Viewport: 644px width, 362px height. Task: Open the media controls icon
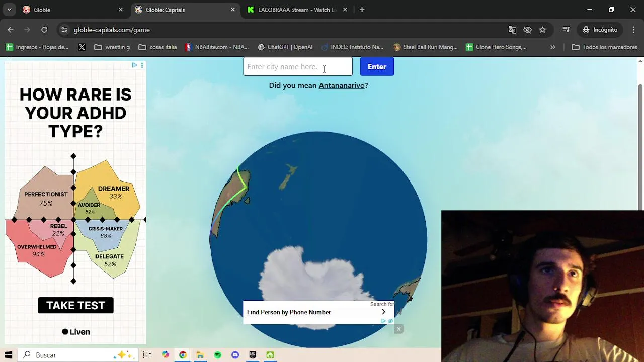(x=566, y=30)
